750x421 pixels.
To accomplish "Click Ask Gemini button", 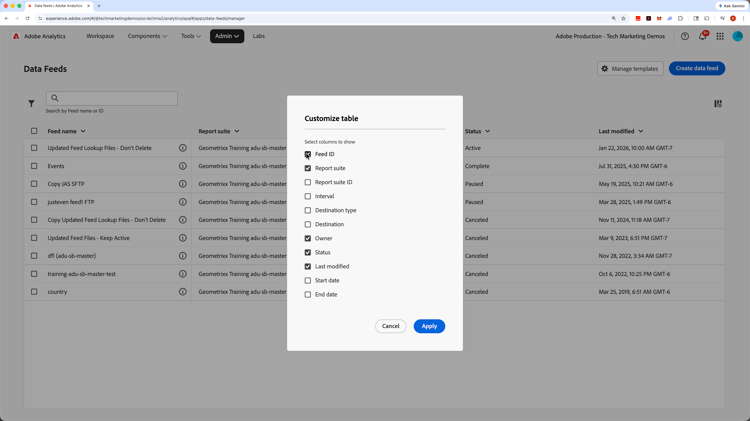I will pyautogui.click(x=731, y=6).
